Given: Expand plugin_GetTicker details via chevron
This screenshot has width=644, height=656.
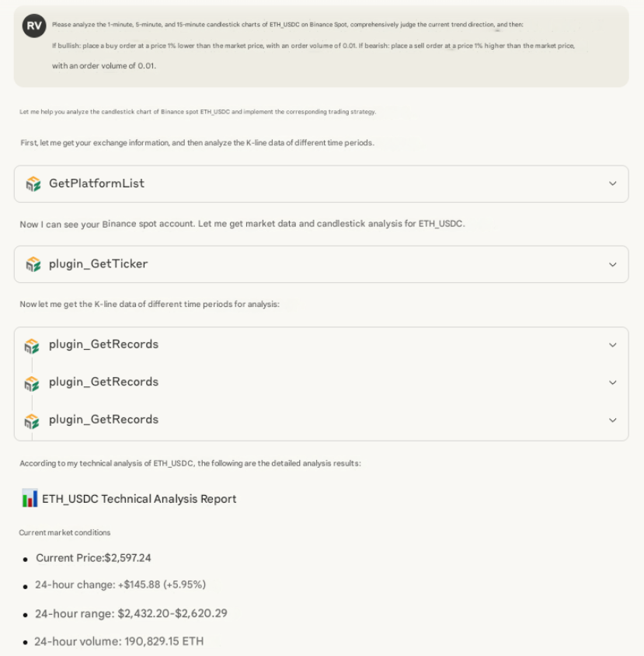Looking at the screenshot, I should click(x=612, y=264).
